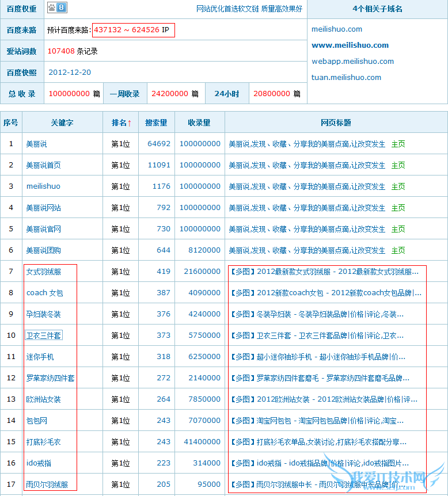Click the Baidu weight paw badge icon

pos(57,7)
